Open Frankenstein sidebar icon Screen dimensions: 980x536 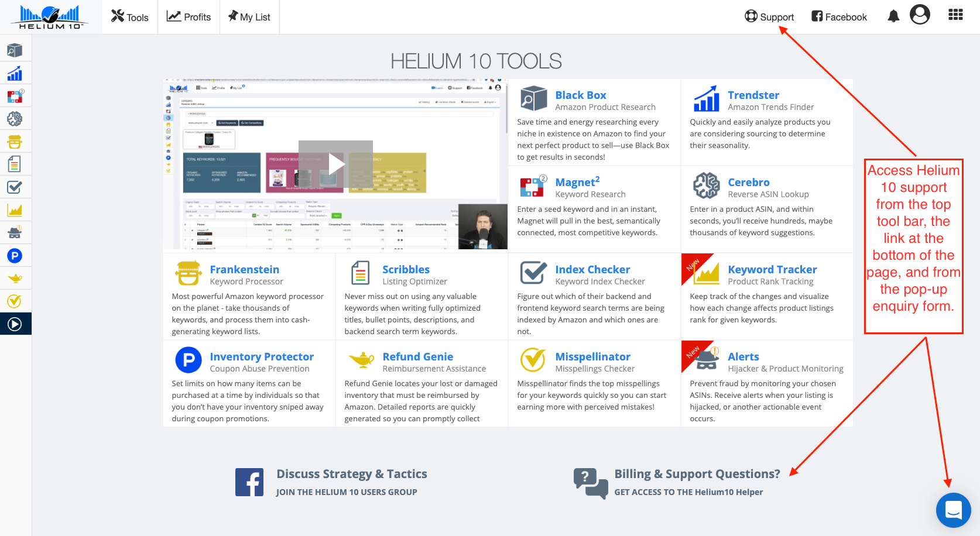(x=15, y=142)
